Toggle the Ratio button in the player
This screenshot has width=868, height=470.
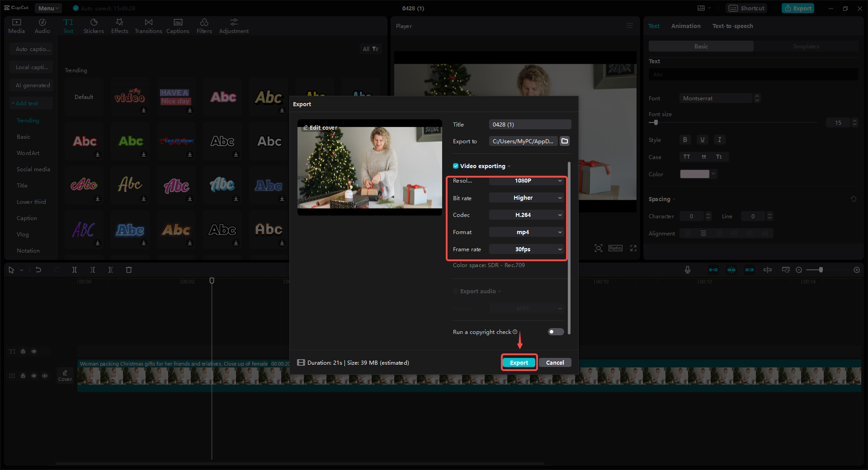click(615, 248)
